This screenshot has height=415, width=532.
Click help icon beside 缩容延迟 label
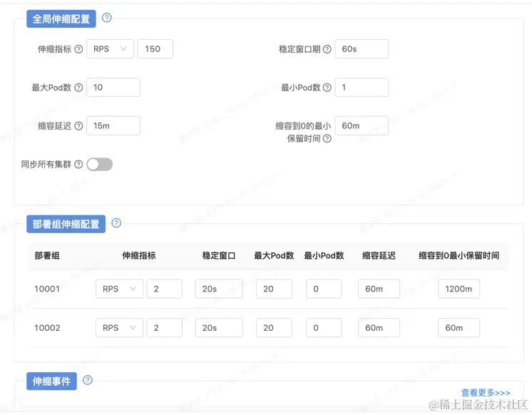point(78,126)
